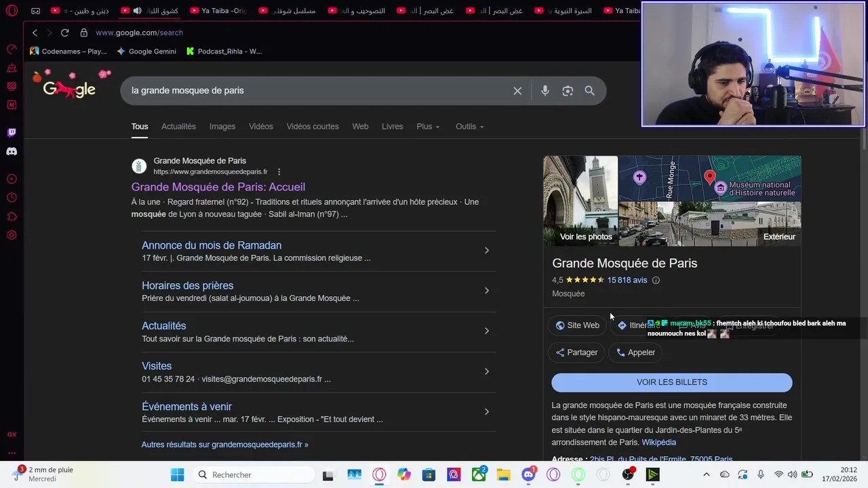Viewport: 868px width, 488px height.
Task: Open Player icon in Opera sidebar
Action: [x=12, y=179]
